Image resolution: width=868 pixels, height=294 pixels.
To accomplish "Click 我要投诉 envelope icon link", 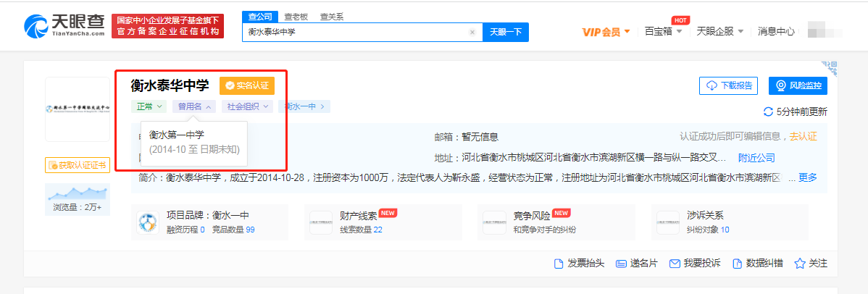I will click(695, 264).
